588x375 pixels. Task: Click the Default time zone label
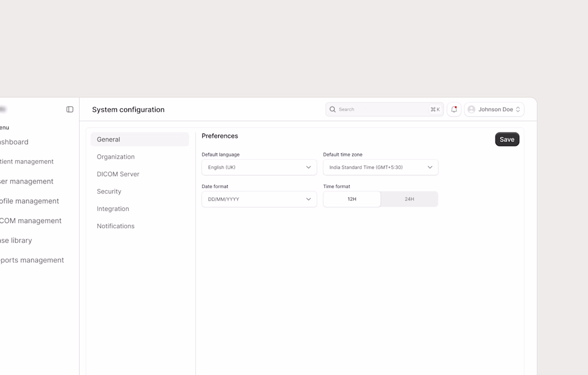343,154
